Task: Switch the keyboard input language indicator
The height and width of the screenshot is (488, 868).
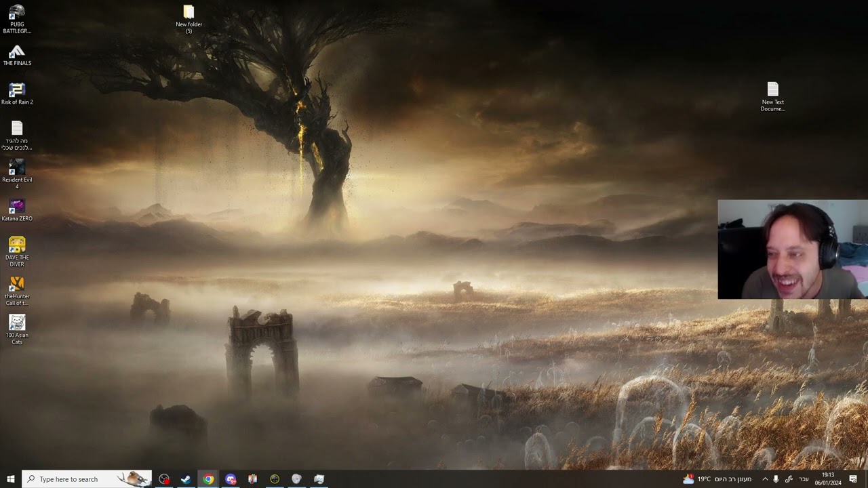Action: point(804,479)
